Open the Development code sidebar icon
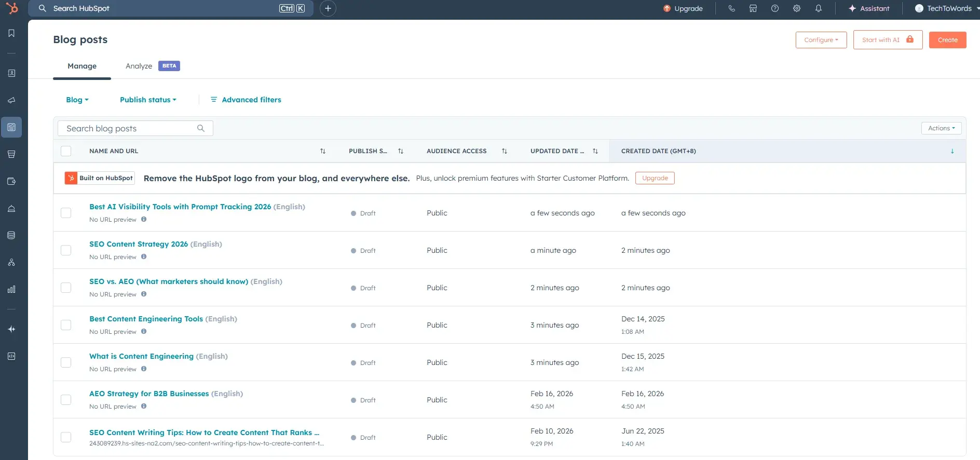Screen dimensions: 980x460 [x=11, y=356]
